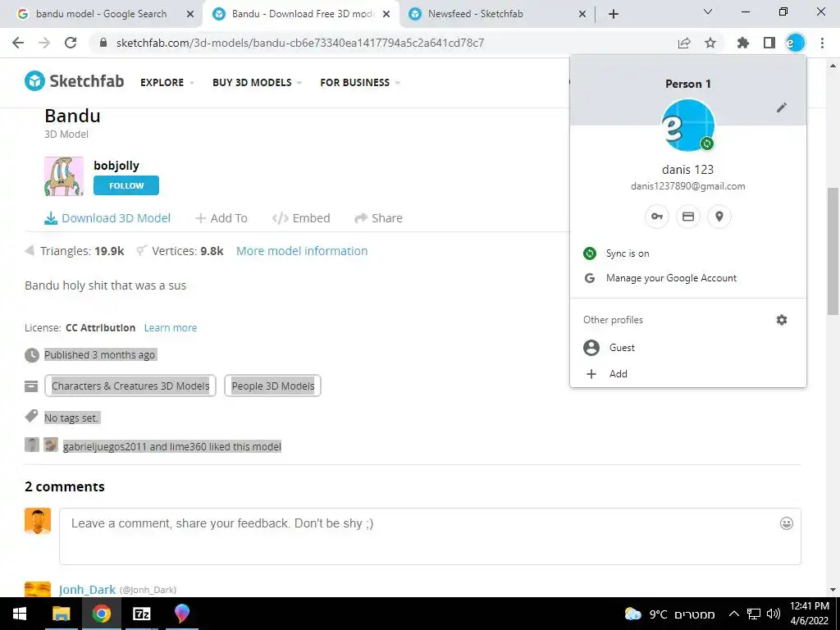
Task: Open payment methods card icon
Action: click(x=688, y=217)
